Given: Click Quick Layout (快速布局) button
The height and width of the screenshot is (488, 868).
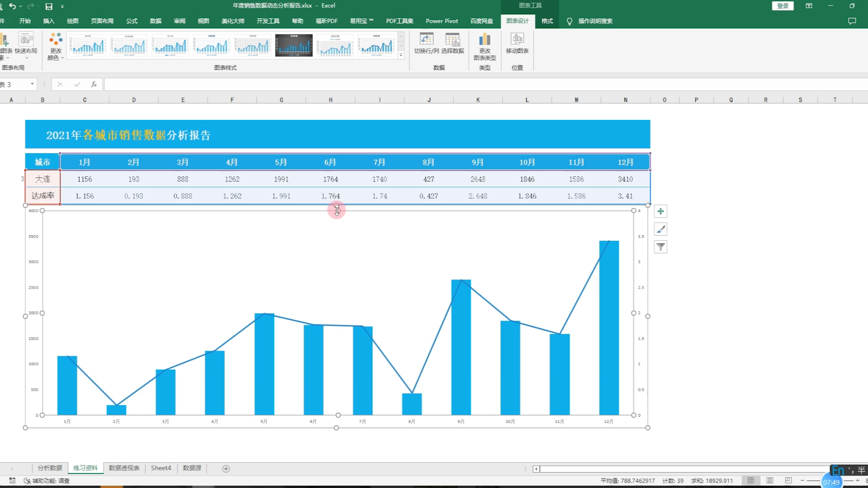Looking at the screenshot, I should click(x=26, y=46).
